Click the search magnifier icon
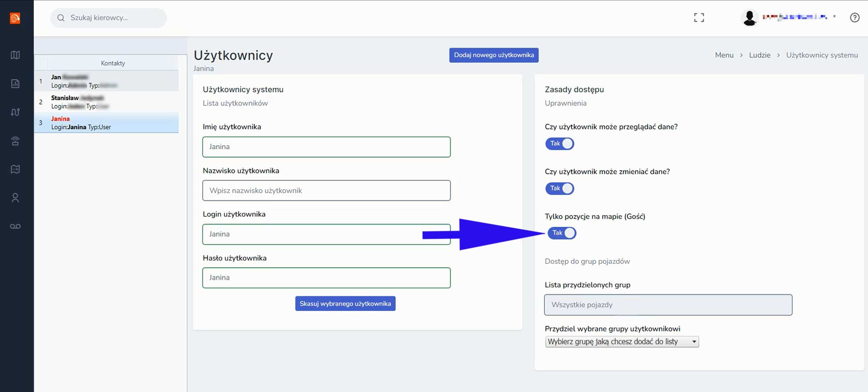The image size is (868, 392). [61, 18]
